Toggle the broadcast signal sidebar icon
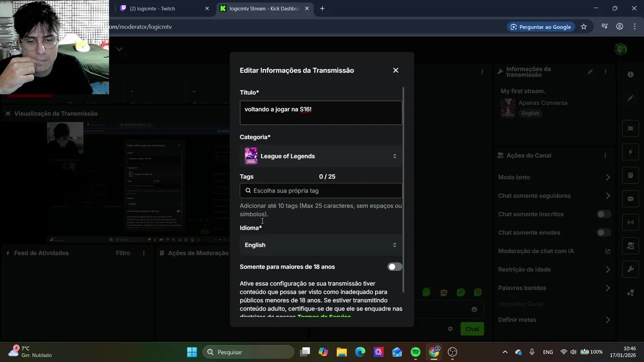Screen dimensions: 644x362 click(630, 222)
